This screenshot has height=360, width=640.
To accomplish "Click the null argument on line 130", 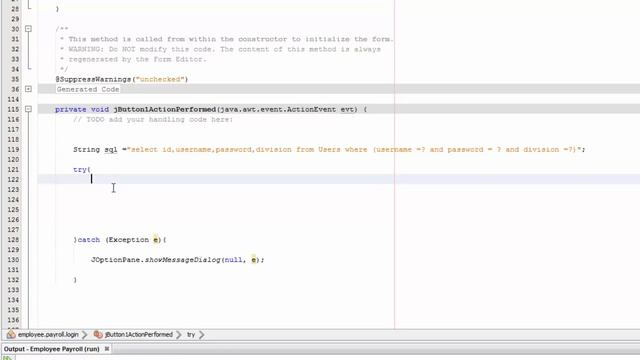I will click(233, 260).
